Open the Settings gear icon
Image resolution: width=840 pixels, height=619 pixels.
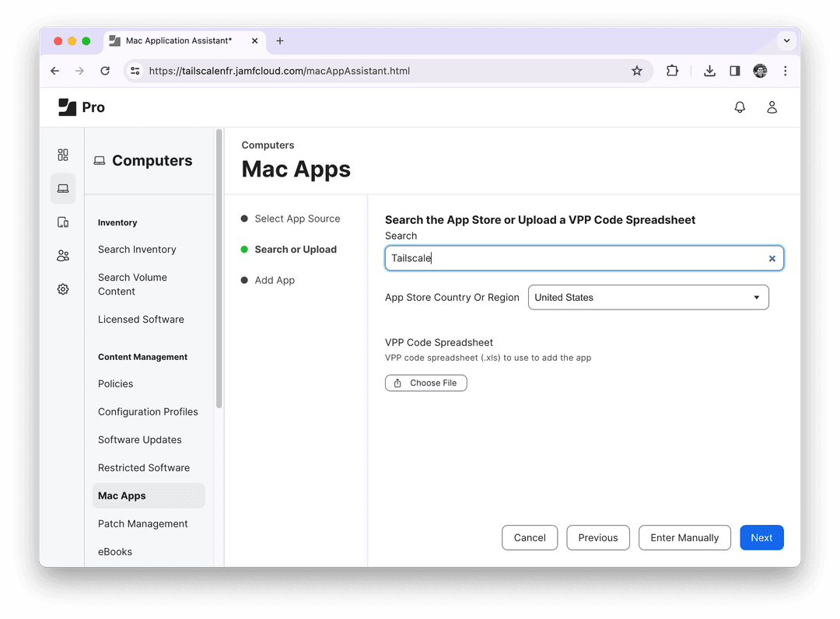pyautogui.click(x=63, y=289)
